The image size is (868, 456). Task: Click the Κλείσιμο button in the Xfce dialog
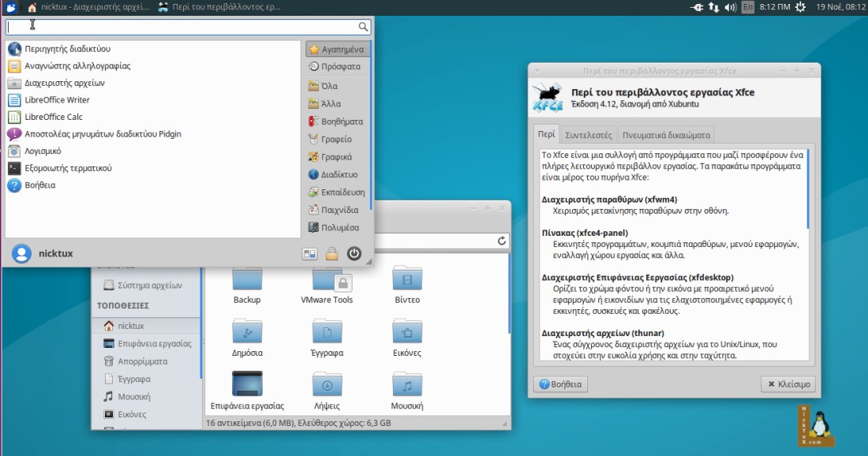[x=789, y=384]
